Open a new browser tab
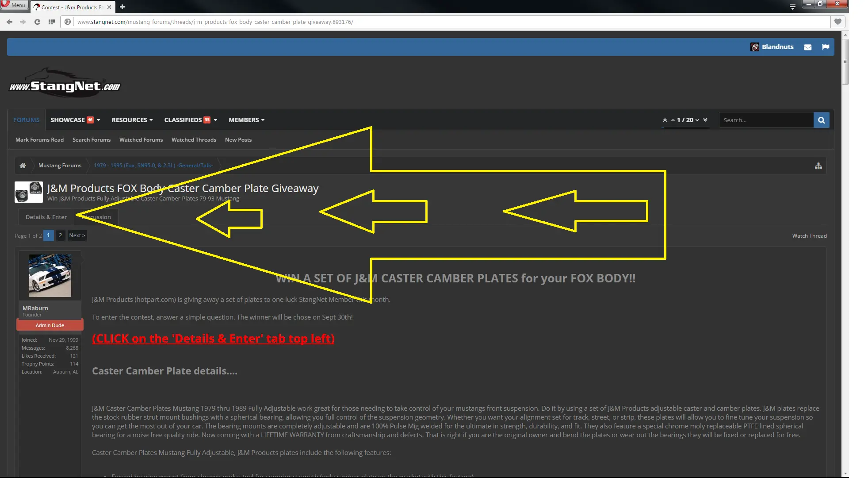868x478 pixels. 122,7
